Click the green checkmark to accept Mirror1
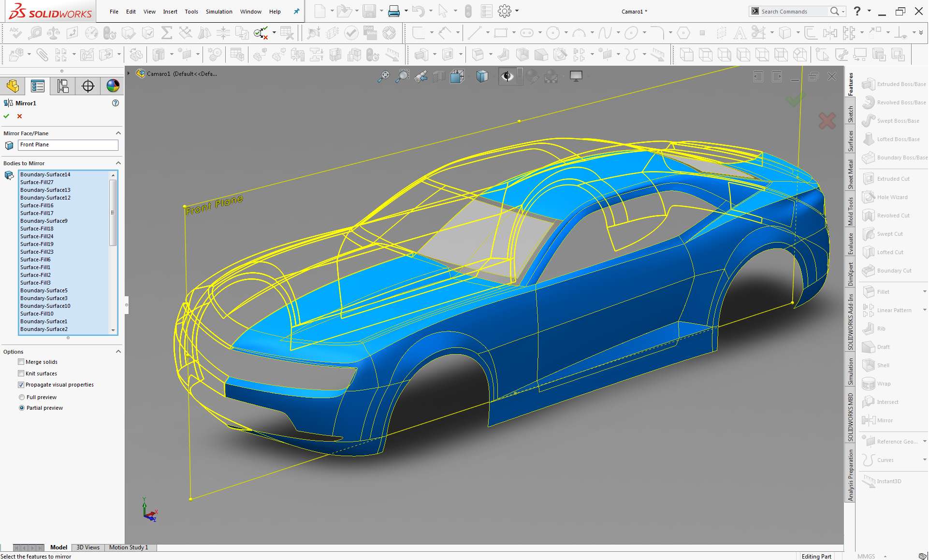929x560 pixels. coord(6,116)
